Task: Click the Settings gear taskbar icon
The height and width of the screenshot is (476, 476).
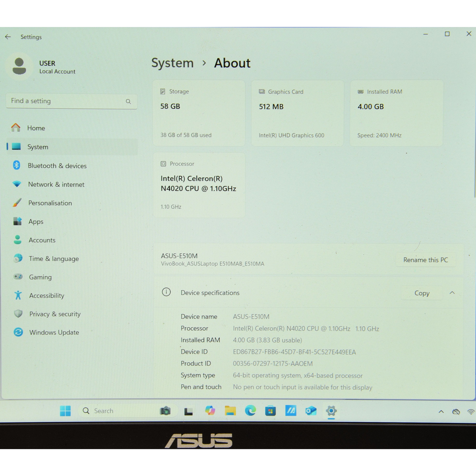Action: pyautogui.click(x=331, y=411)
